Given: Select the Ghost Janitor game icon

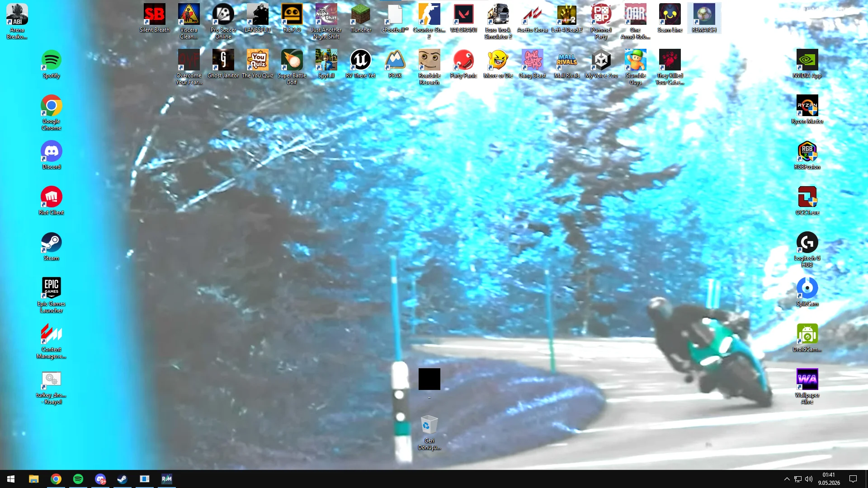Looking at the screenshot, I should [223, 64].
